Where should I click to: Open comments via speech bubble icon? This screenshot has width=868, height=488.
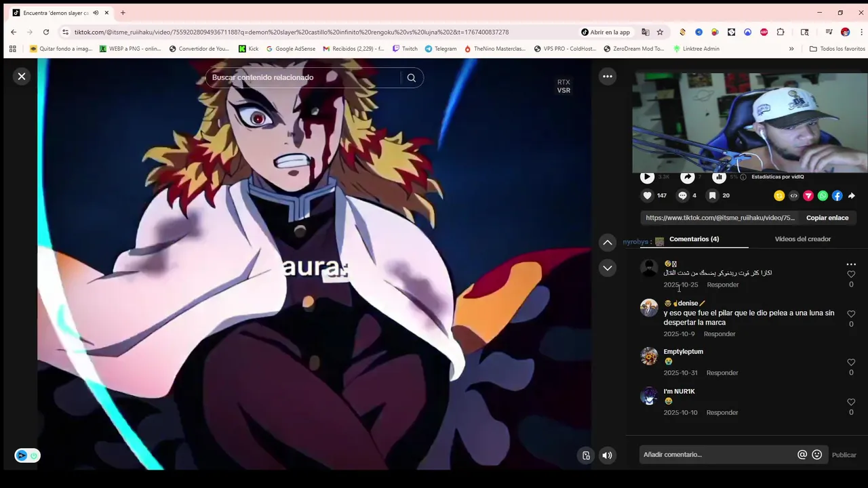click(683, 195)
